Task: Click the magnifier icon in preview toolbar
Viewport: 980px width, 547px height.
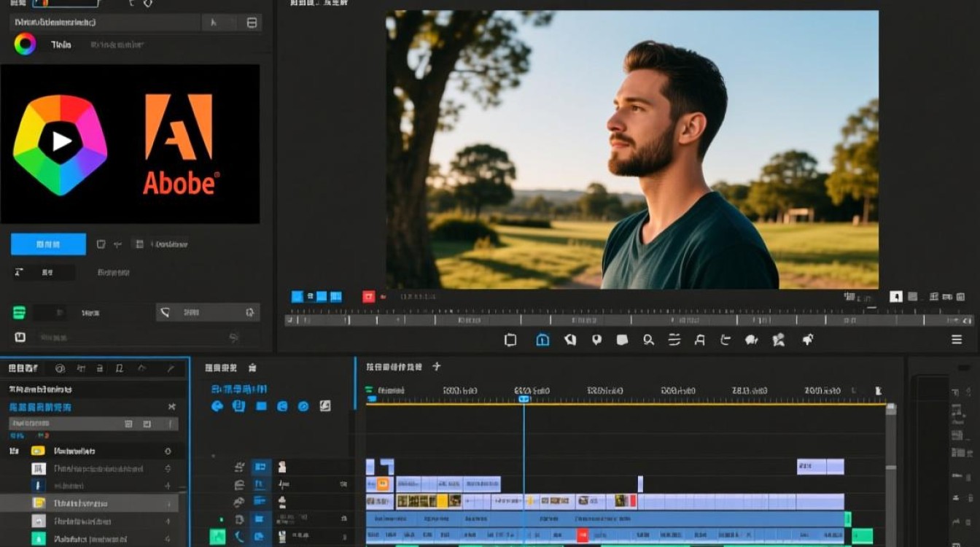Action: (x=648, y=340)
